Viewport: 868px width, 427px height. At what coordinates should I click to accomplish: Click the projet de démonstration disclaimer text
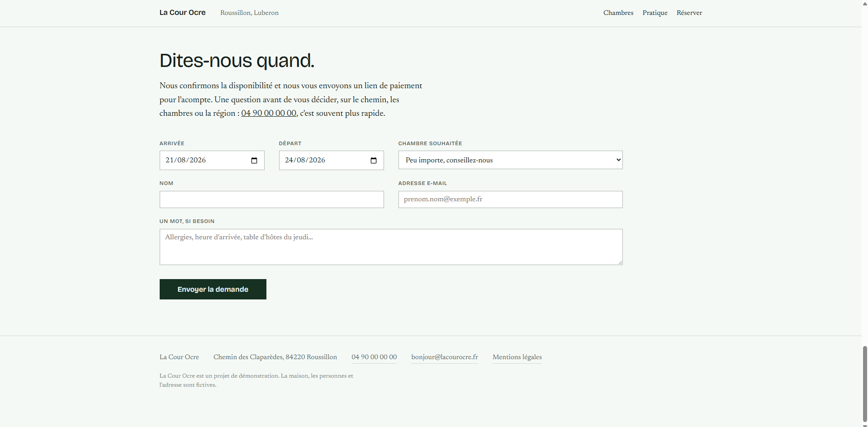tap(256, 380)
